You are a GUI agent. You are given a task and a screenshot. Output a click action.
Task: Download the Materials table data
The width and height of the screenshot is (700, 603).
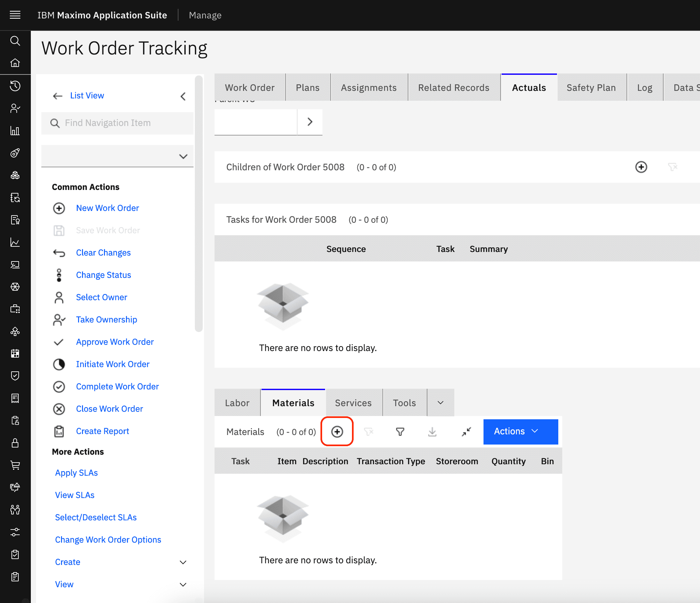tap(432, 431)
